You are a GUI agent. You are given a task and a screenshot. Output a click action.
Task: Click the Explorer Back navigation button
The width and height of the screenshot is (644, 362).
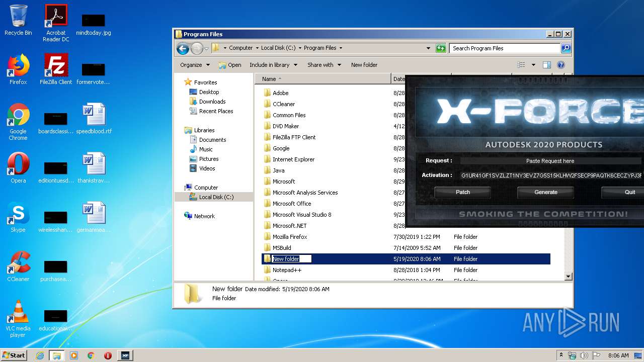(183, 48)
